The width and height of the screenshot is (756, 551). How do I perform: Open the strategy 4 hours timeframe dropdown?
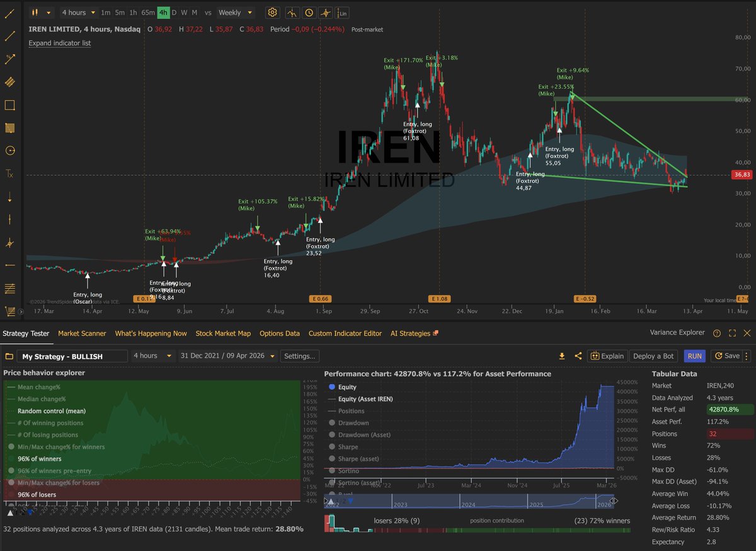[x=153, y=356]
